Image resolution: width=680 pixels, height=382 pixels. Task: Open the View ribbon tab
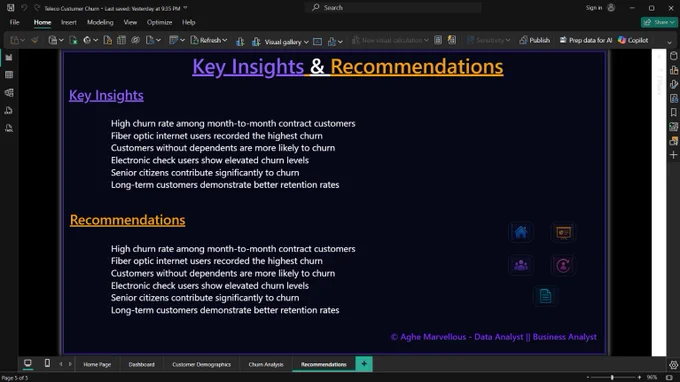click(130, 22)
